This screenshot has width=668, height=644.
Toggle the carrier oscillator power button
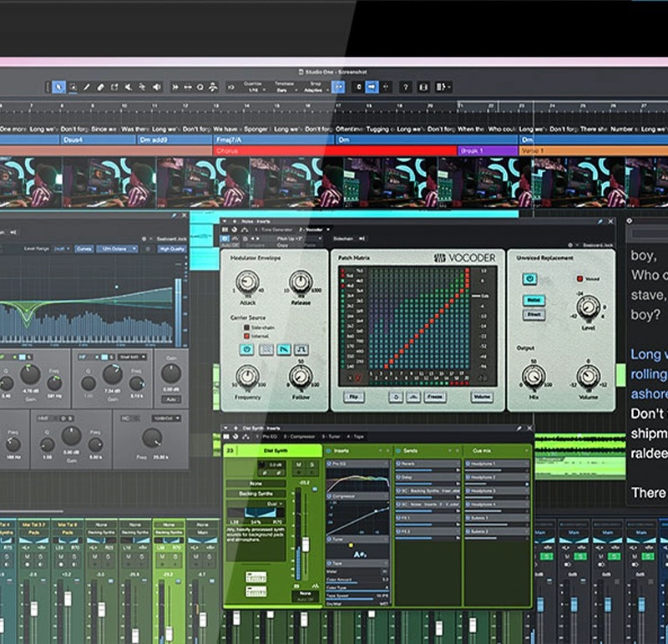click(246, 350)
